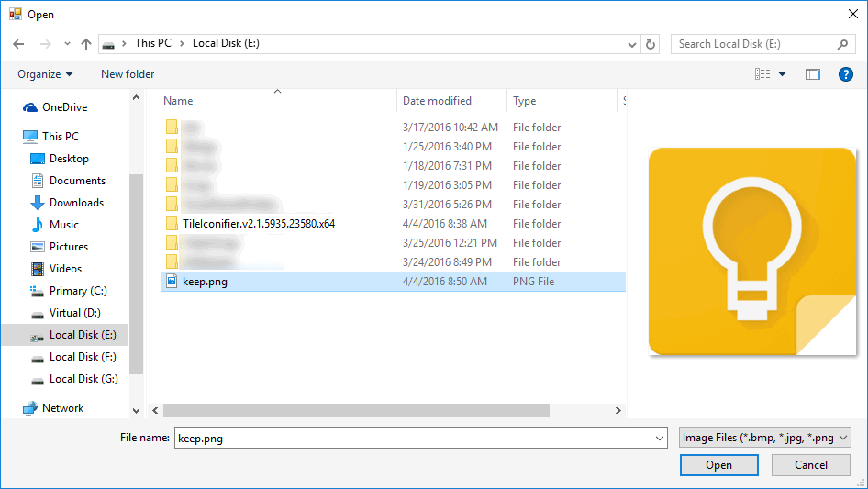Change the view layout icon
The height and width of the screenshot is (489, 868).
[x=762, y=74]
